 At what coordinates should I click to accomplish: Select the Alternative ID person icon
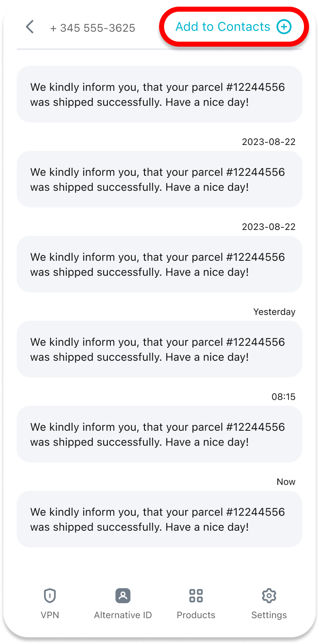(123, 596)
